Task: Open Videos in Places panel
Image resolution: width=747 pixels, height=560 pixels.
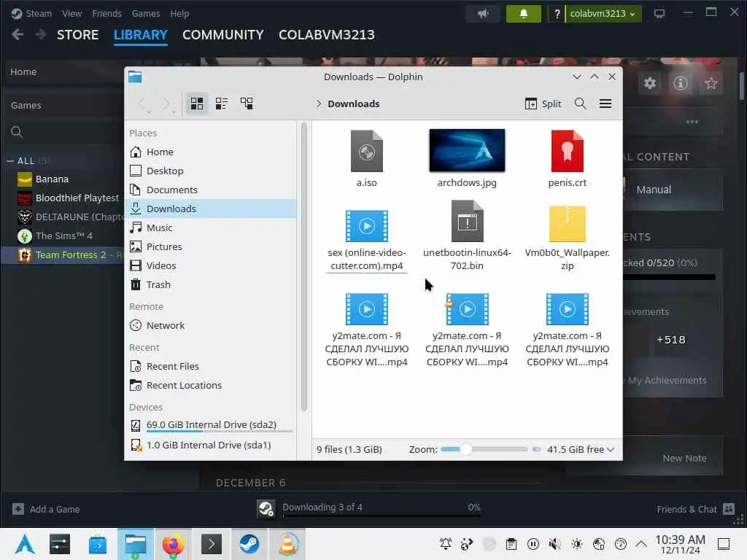Action: pos(211,265)
